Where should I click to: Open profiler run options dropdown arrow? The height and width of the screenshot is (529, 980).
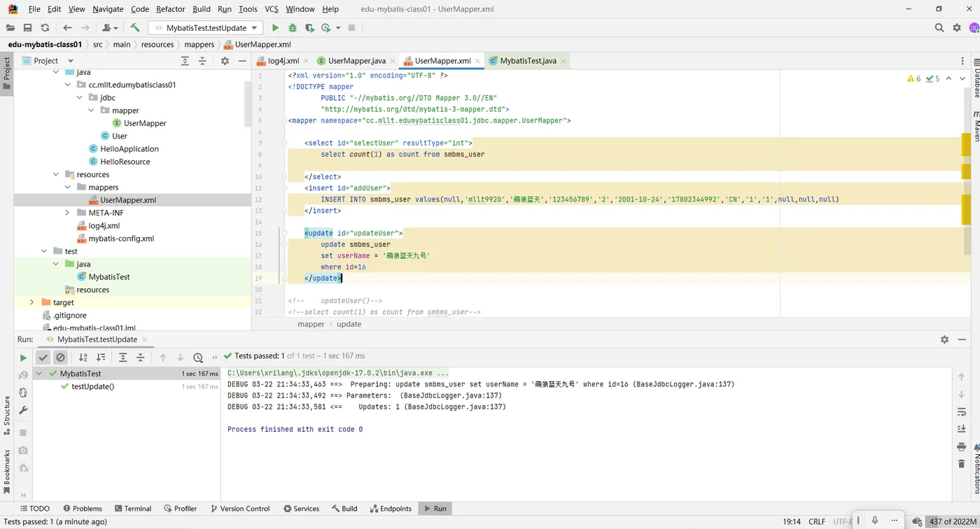pos(338,28)
